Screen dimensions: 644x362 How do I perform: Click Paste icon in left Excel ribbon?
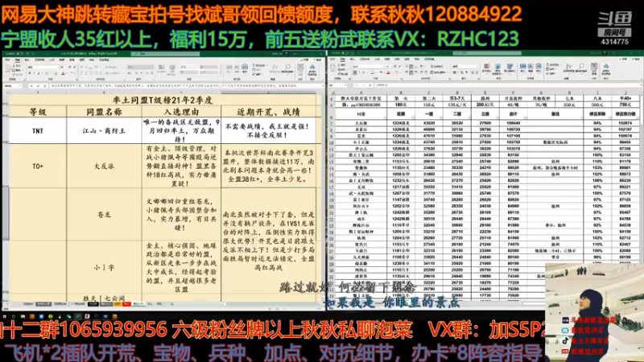pyautogui.click(x=8, y=68)
